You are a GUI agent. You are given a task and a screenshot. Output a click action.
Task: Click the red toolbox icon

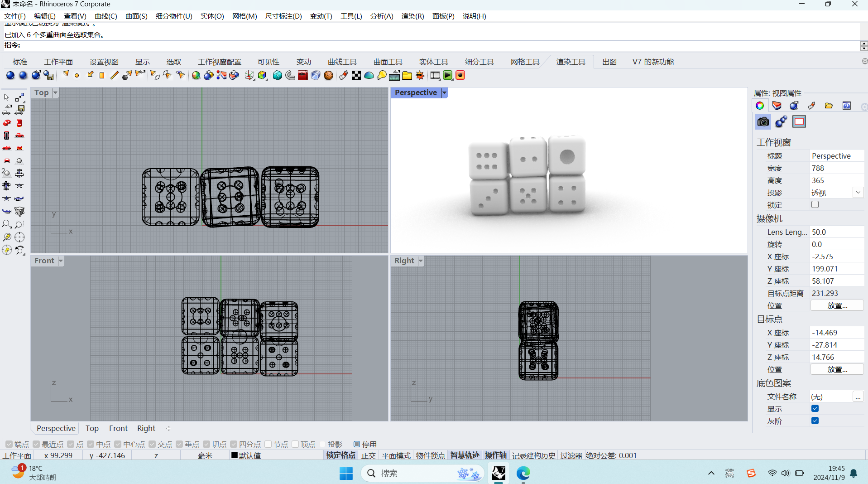click(x=303, y=75)
